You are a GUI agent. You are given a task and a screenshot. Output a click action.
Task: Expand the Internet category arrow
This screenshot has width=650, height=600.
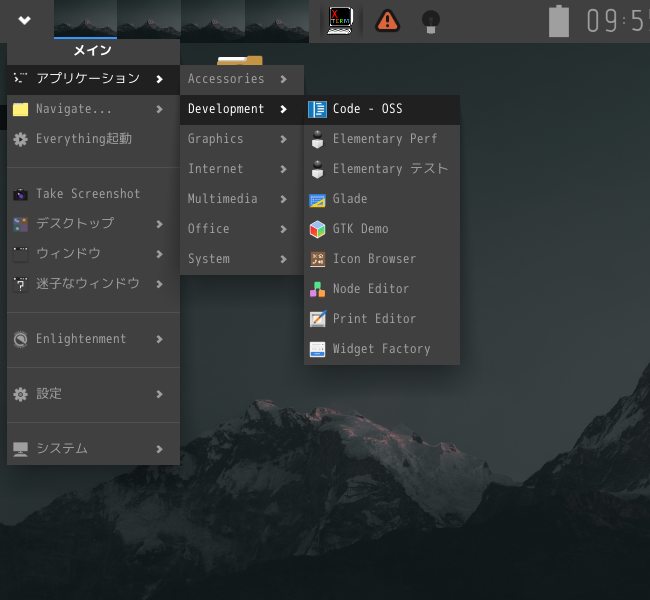tap(284, 169)
